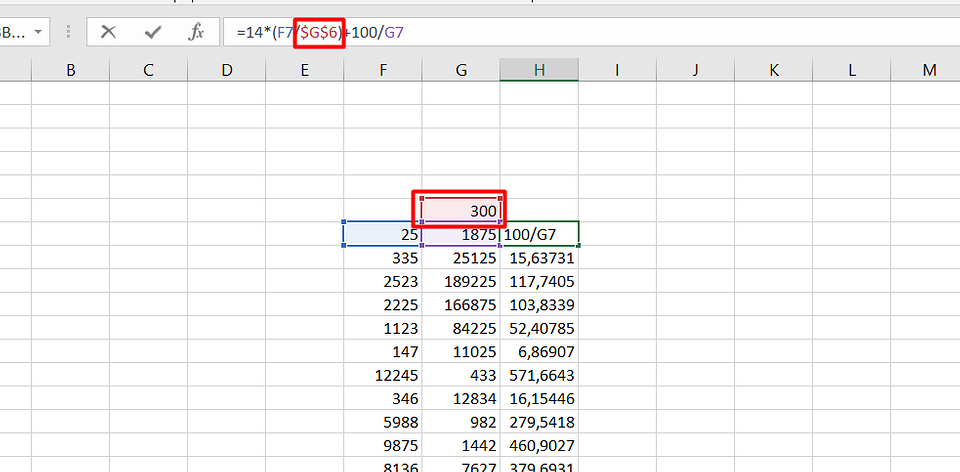Click the cell with value 25
Viewport: 960px width, 472px height.
coord(383,234)
